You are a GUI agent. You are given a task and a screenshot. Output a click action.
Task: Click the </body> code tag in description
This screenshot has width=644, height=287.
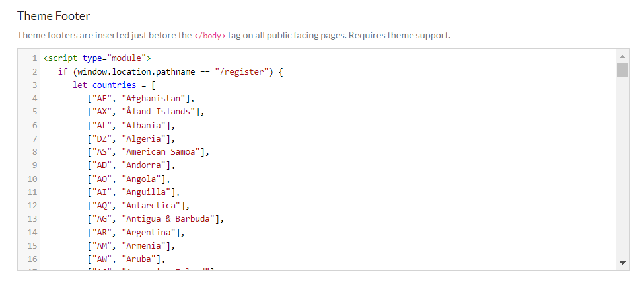209,35
